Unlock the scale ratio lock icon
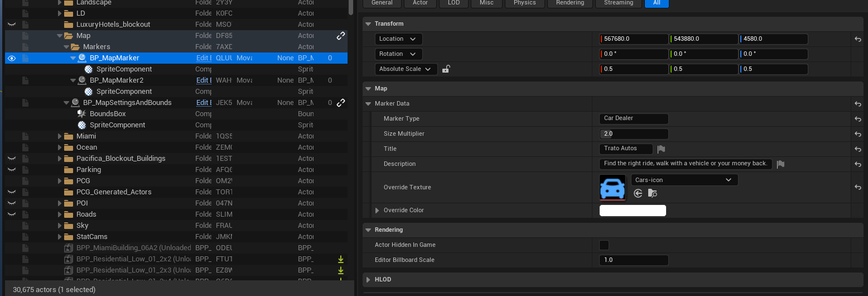The image size is (868, 296). click(446, 69)
